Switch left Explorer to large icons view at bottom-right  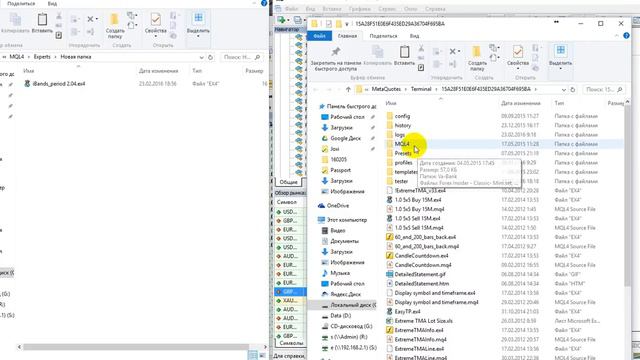(262, 355)
